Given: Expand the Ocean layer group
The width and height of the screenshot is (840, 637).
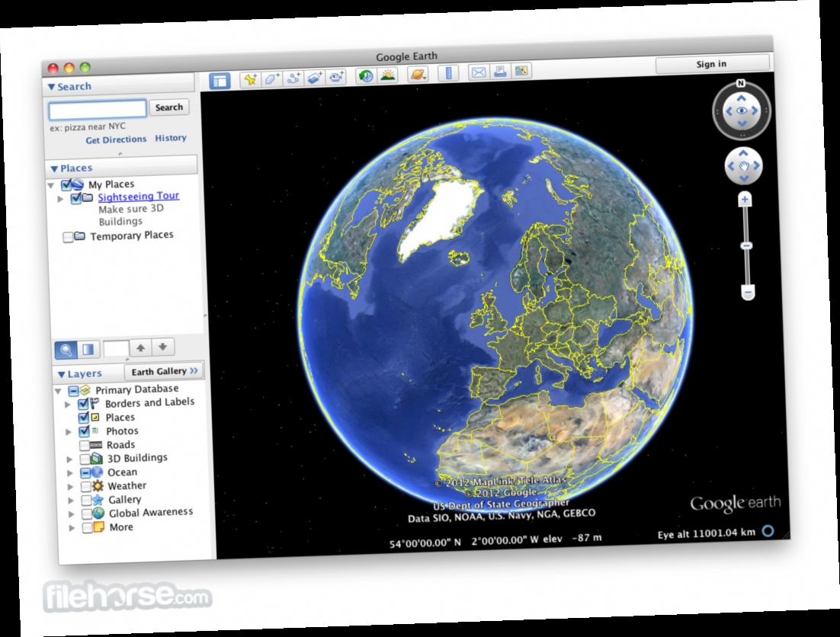Looking at the screenshot, I should point(70,473).
